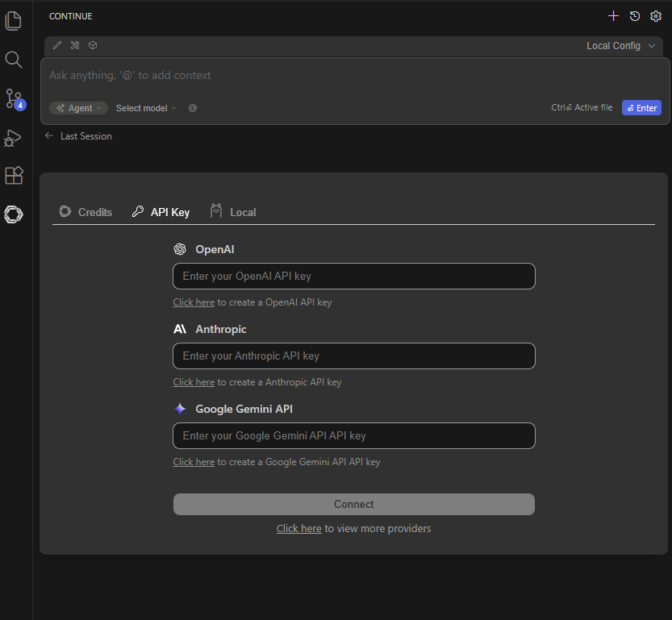The image size is (672, 620).
Task: Click the @ add context icon
Action: (193, 108)
